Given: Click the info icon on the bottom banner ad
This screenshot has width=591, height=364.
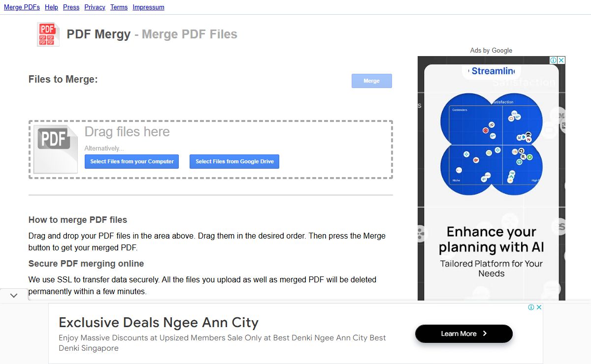Looking at the screenshot, I should tap(531, 307).
